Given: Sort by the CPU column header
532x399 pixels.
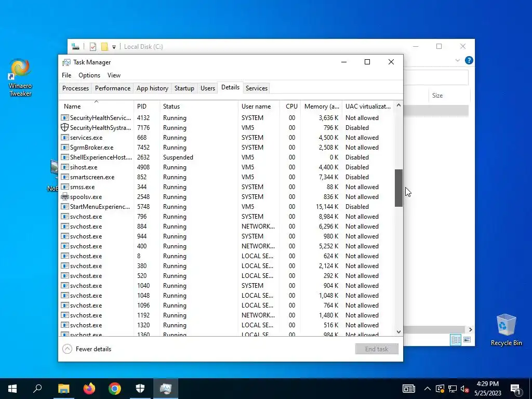Looking at the screenshot, I should tap(290, 106).
